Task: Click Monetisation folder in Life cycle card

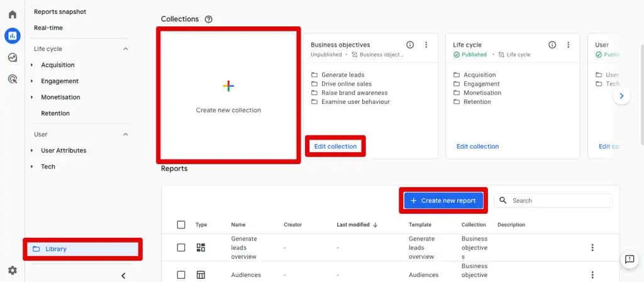Action: point(477,93)
